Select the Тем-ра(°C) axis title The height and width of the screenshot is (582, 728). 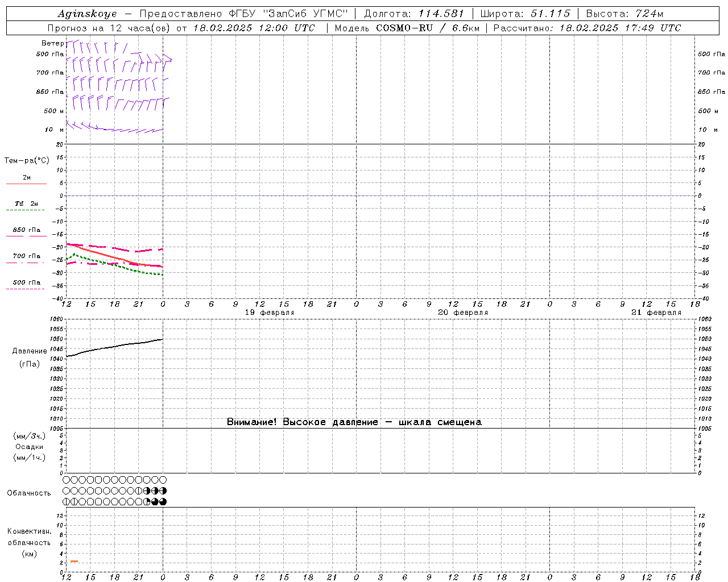coord(27,161)
